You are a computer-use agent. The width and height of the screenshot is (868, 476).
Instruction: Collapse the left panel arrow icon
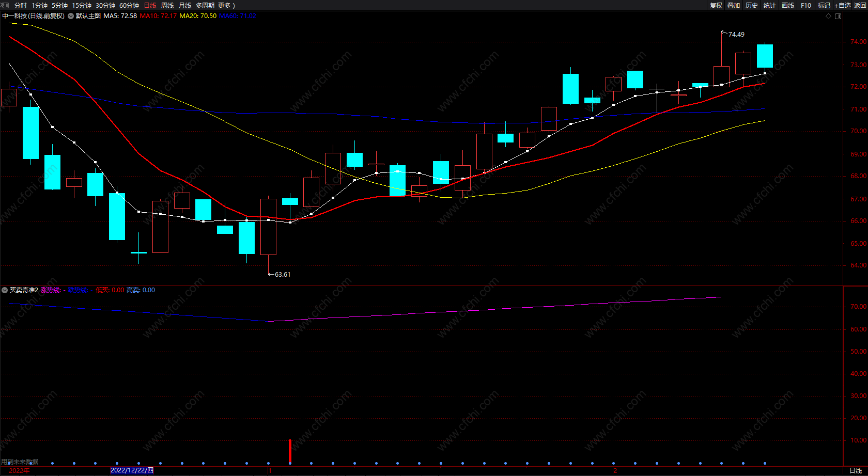coord(6,5)
